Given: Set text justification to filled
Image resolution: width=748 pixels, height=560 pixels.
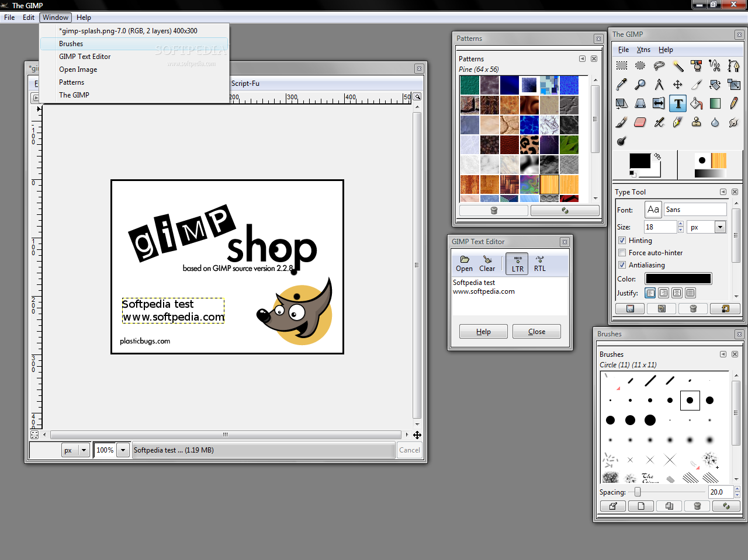Looking at the screenshot, I should (x=690, y=293).
